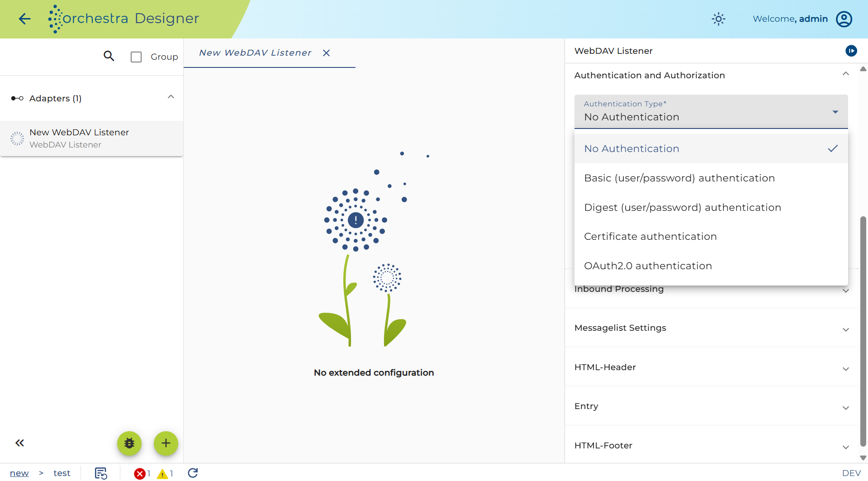Choose Certificate authentication option
The width and height of the screenshot is (868, 481).
pyautogui.click(x=711, y=236)
